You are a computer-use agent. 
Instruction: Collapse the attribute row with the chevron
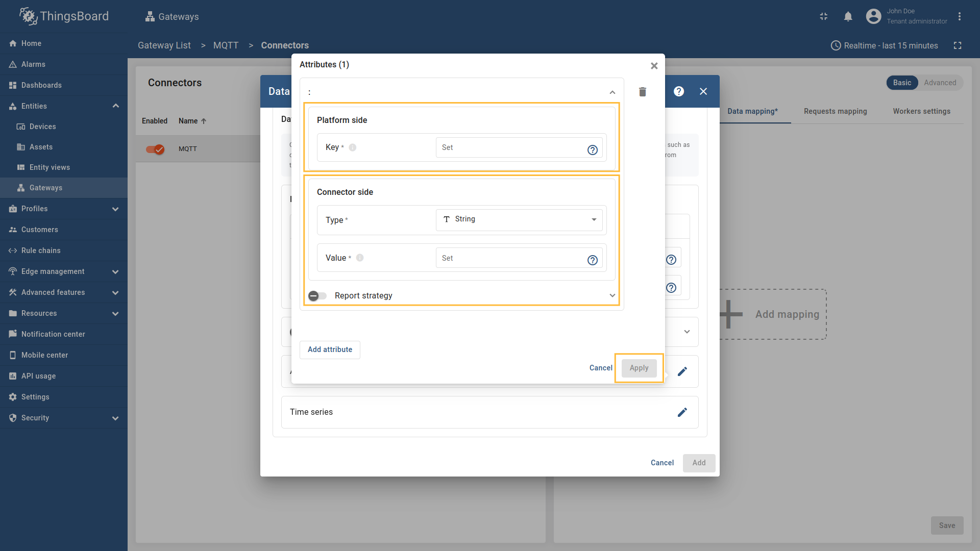(x=612, y=92)
